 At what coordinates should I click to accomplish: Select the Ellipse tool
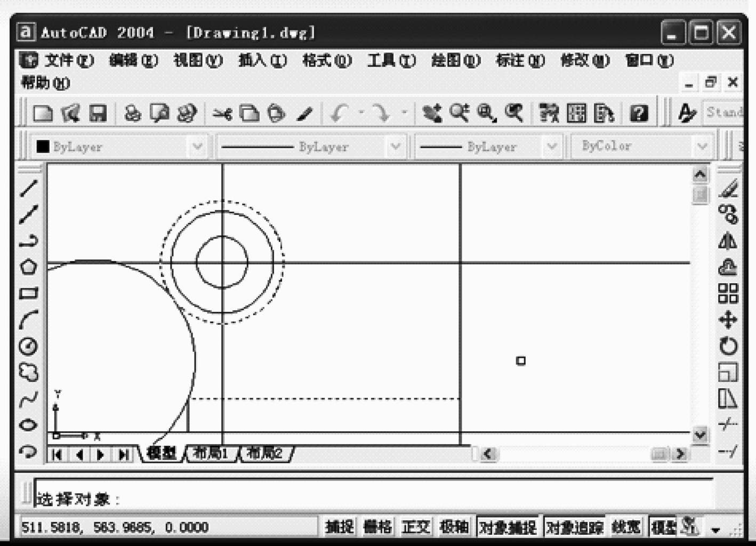[29, 425]
